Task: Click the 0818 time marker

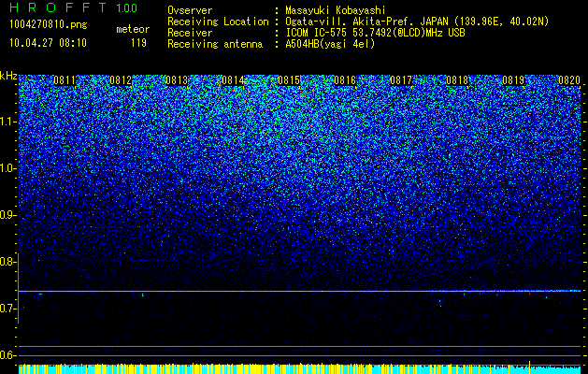Action: (457, 80)
